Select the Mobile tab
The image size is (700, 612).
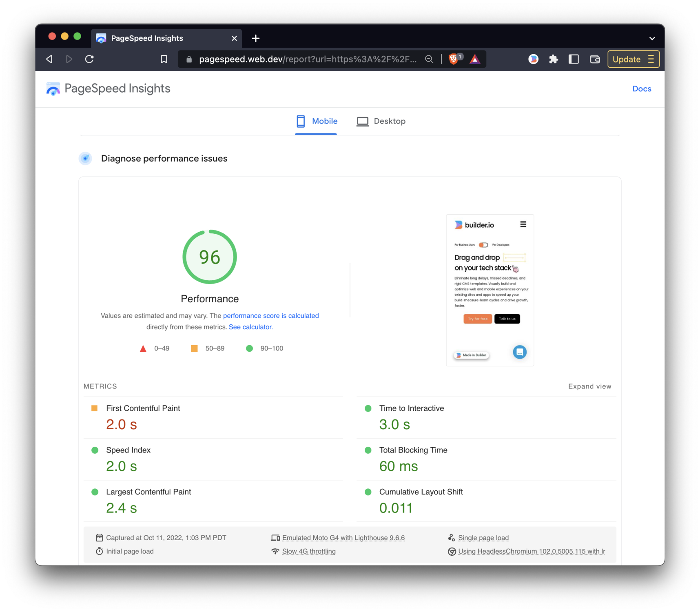point(316,121)
